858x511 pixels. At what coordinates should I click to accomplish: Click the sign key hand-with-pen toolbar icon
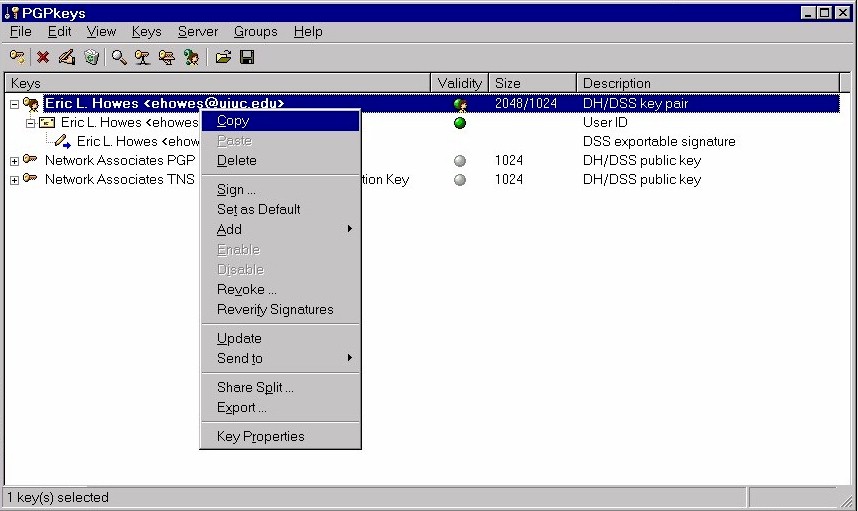click(x=67, y=57)
